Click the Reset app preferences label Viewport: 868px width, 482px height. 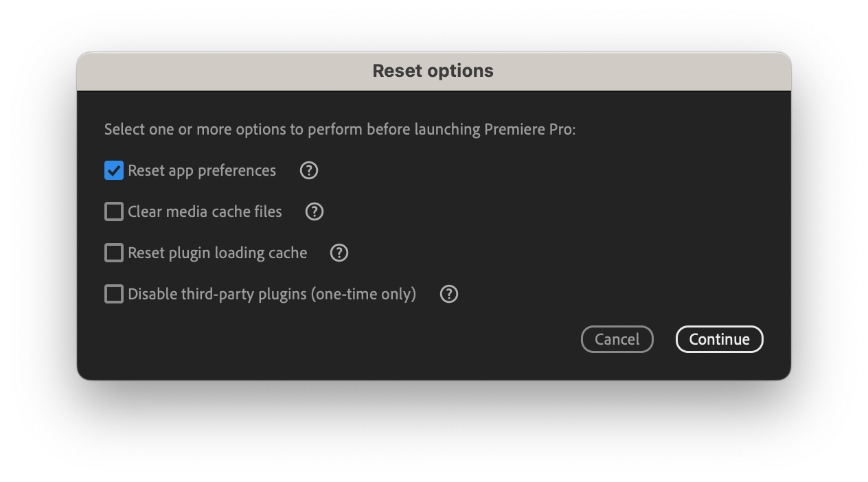(x=201, y=170)
